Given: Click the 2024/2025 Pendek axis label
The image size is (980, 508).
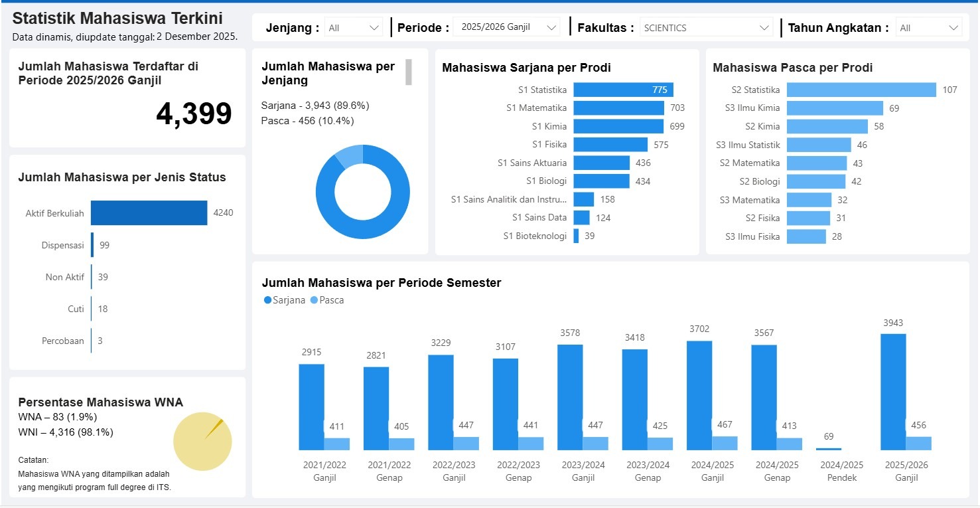Looking at the screenshot, I should pos(842,471).
